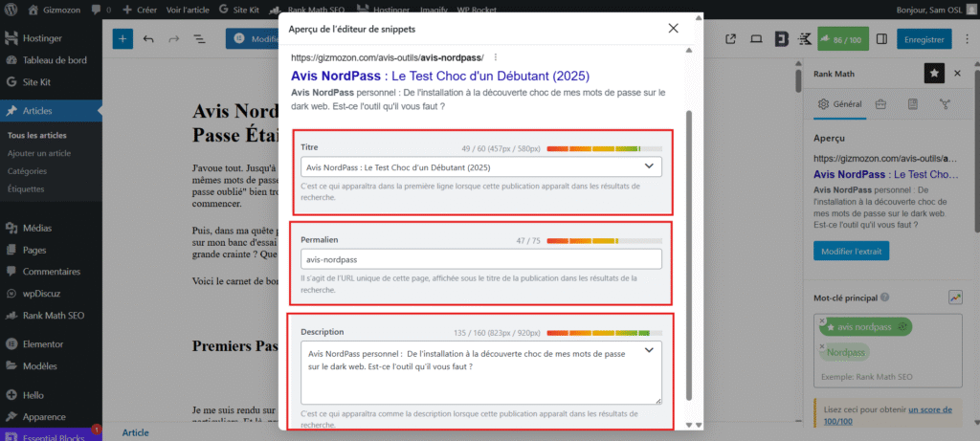Viewport: 980px width, 441px height.
Task: Undo the last edit with the undo arrow
Action: pos(148,39)
